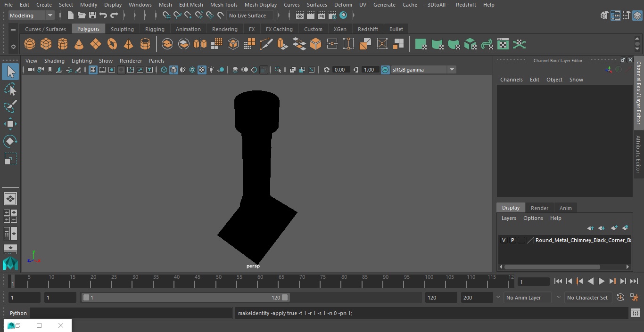This screenshot has width=644, height=332.
Task: Activate the Scale tool in toolbox
Action: click(10, 159)
